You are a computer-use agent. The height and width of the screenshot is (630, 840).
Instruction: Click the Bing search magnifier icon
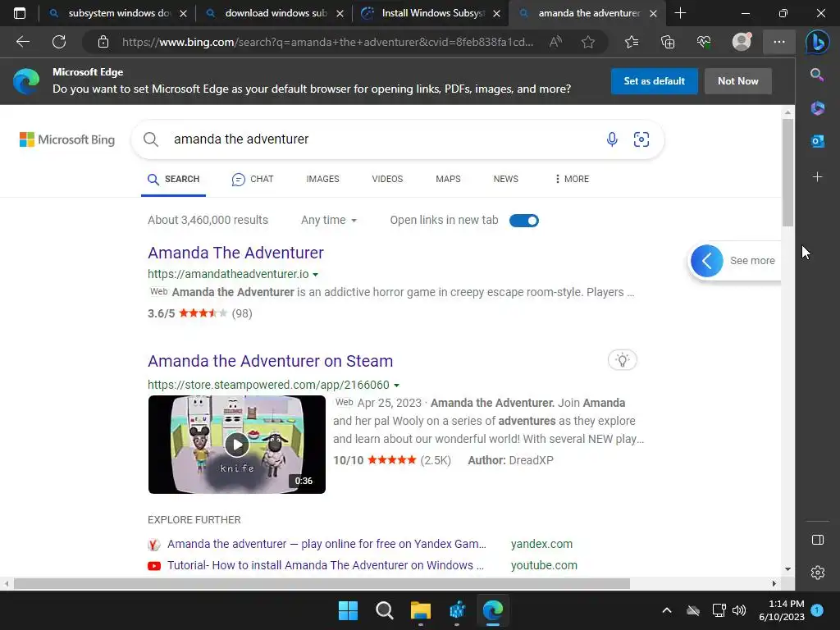[151, 139]
